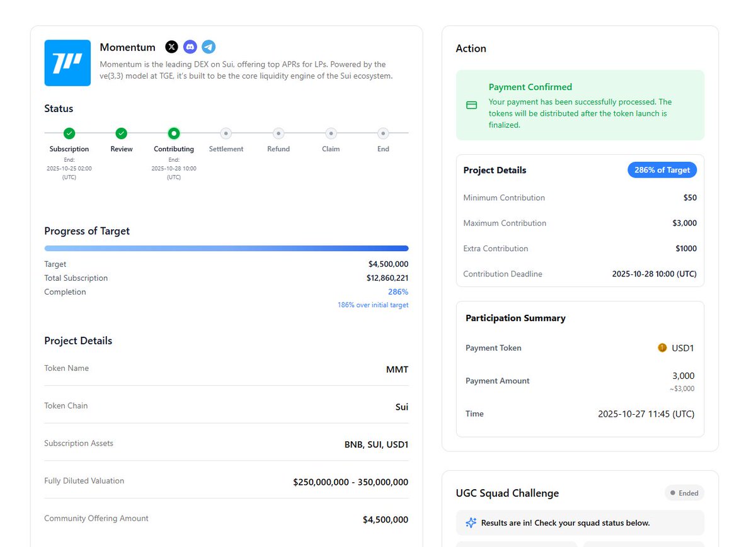
Task: Click the Minimum Contribution $50 value
Action: 690,198
